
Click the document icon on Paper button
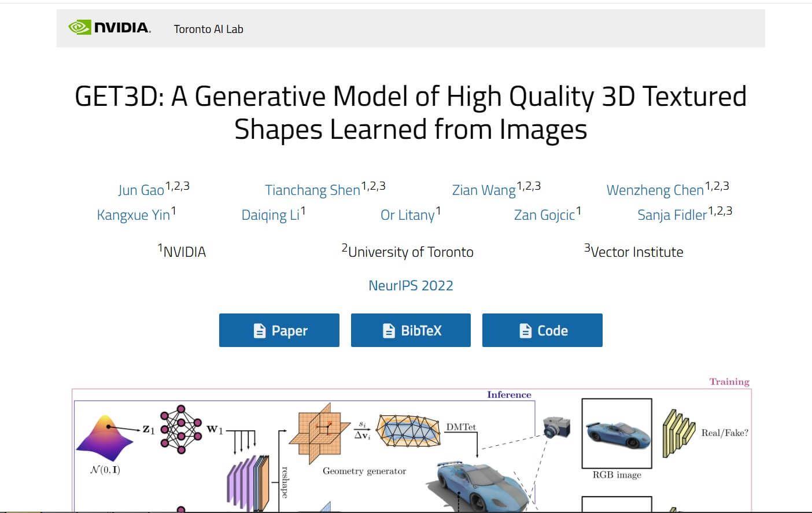coord(260,331)
